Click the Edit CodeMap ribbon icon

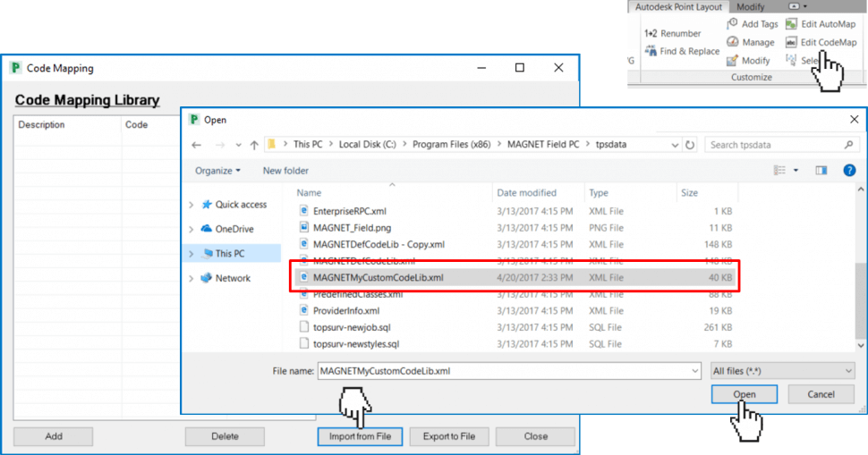pos(791,42)
